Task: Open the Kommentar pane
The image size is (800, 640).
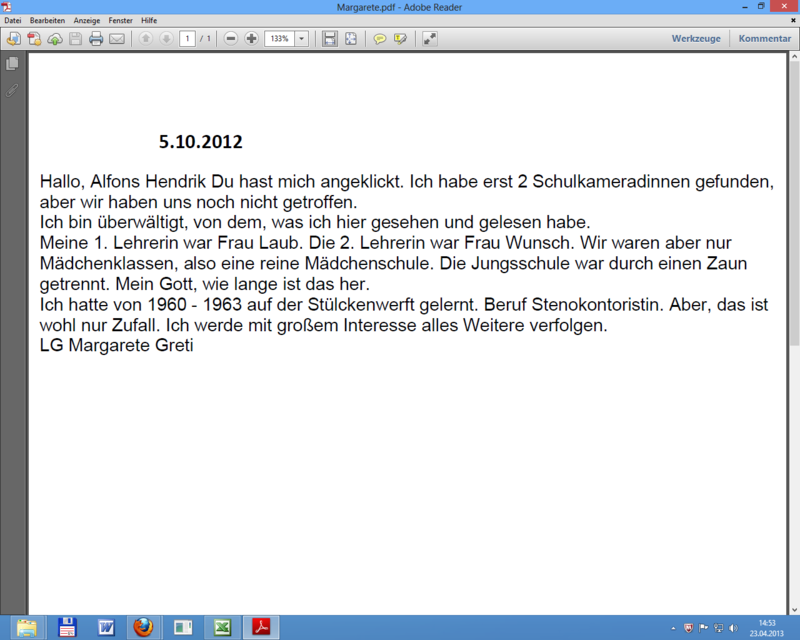Action: (x=765, y=39)
